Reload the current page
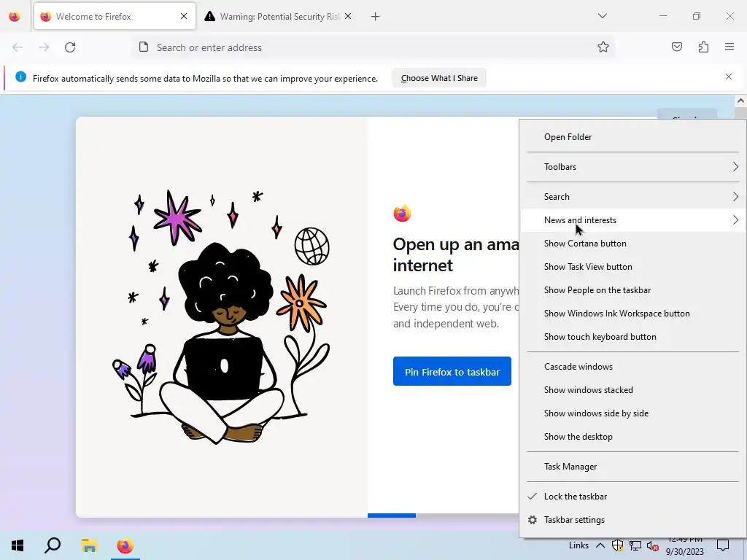Image resolution: width=747 pixels, height=560 pixels. (x=70, y=47)
